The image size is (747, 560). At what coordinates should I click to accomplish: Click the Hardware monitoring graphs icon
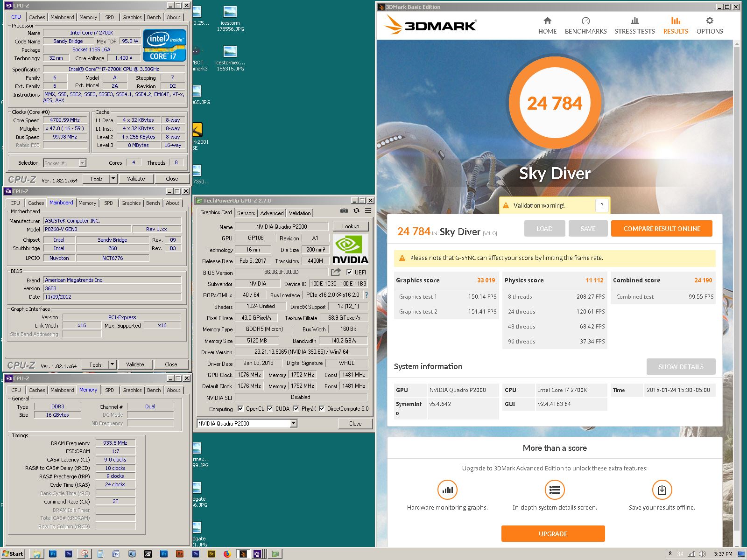(x=447, y=490)
